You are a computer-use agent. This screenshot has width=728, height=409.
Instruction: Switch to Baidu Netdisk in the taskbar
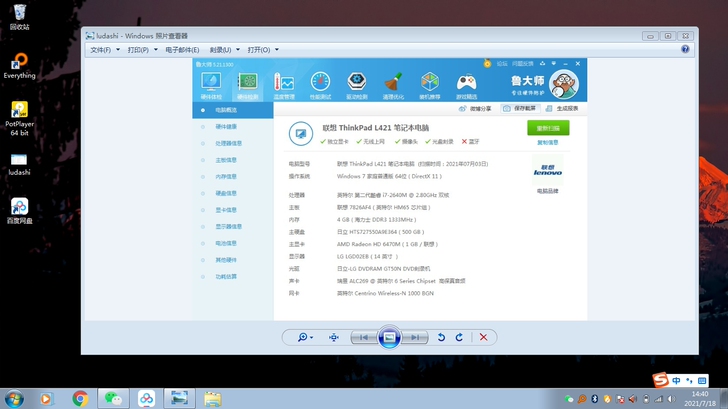[146, 399]
